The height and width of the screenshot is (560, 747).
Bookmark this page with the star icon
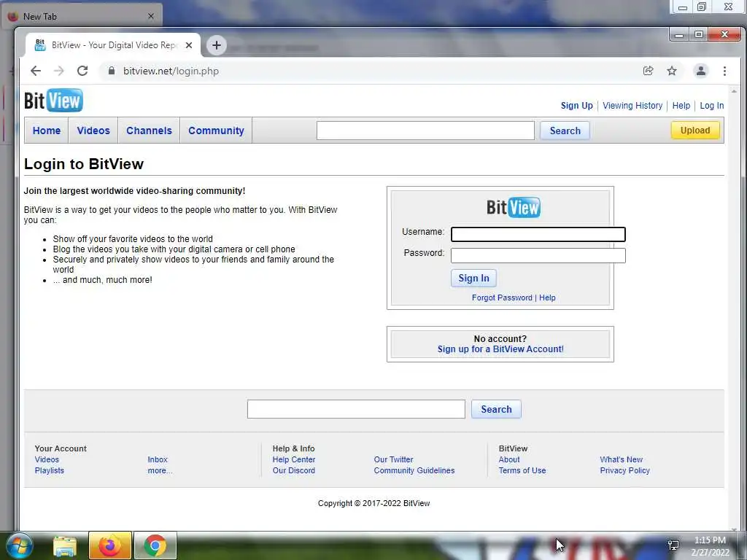click(672, 71)
